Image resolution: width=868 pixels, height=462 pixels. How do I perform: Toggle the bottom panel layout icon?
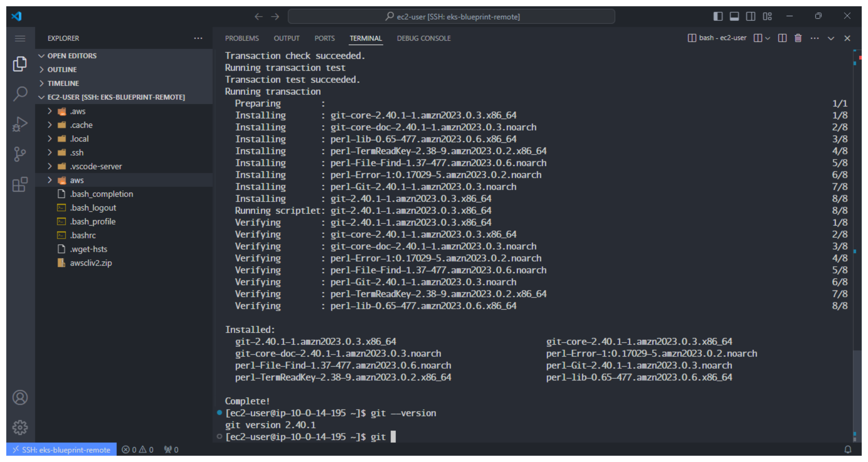tap(734, 16)
